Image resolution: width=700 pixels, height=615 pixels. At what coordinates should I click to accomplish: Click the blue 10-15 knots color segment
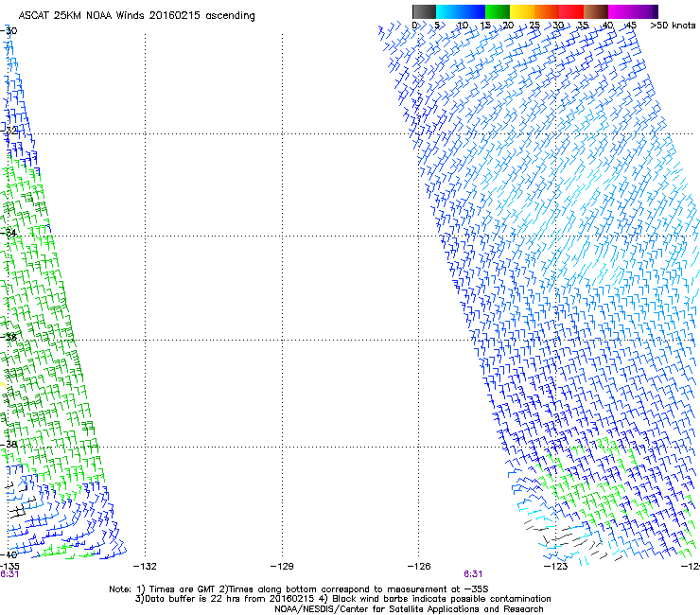pyautogui.click(x=473, y=11)
